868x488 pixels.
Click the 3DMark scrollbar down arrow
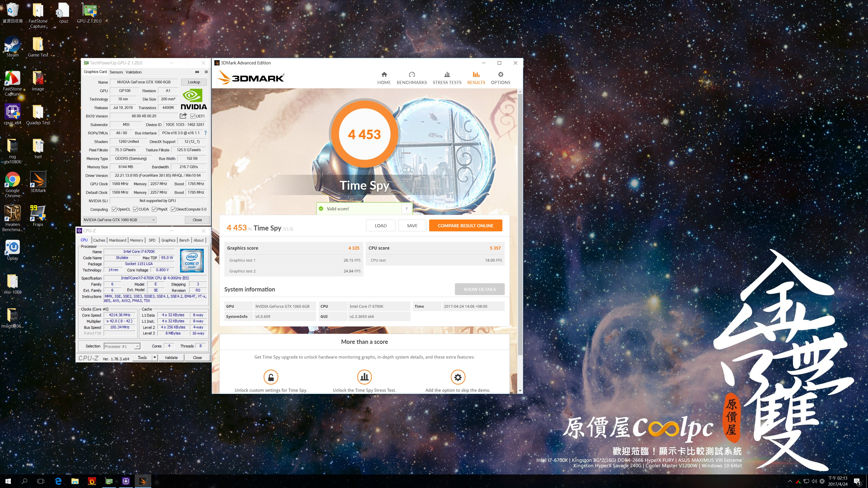pos(520,391)
